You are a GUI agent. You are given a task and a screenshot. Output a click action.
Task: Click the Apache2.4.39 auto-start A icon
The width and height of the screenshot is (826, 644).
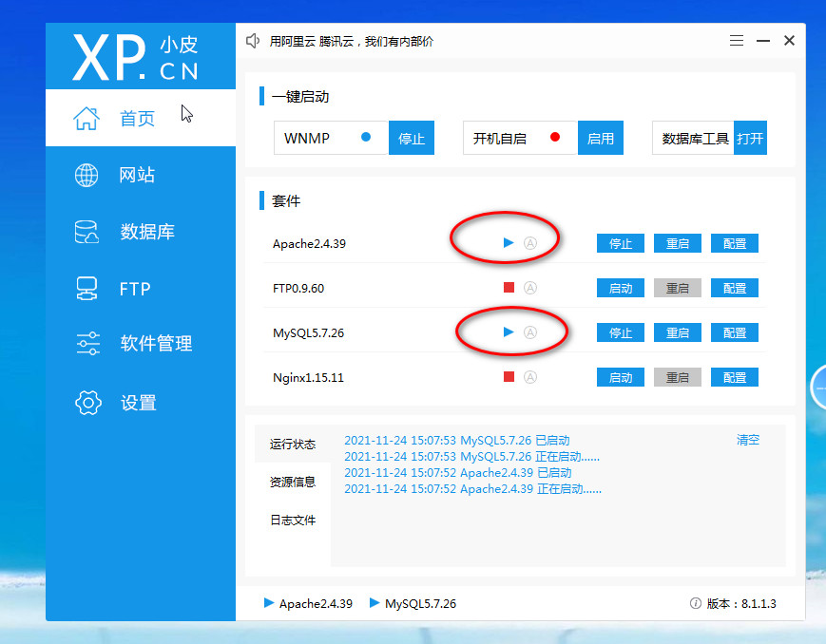pos(530,243)
